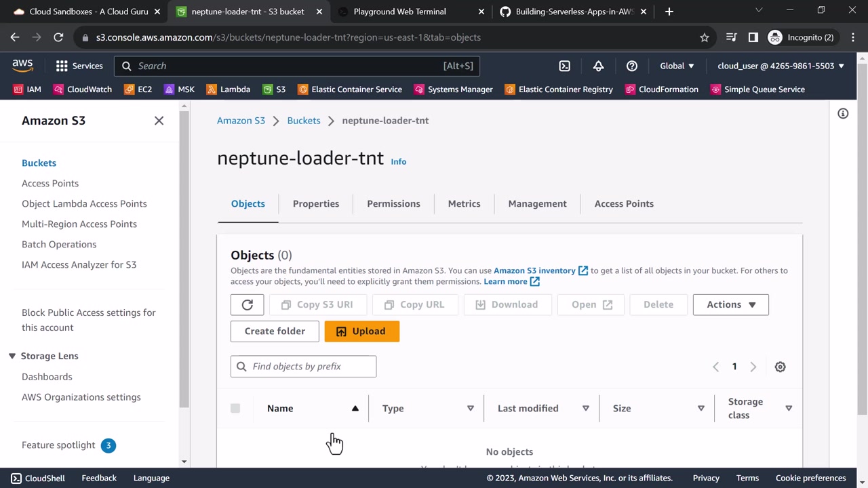Image resolution: width=868 pixels, height=488 pixels.
Task: Open the notifications bell
Action: (x=598, y=66)
